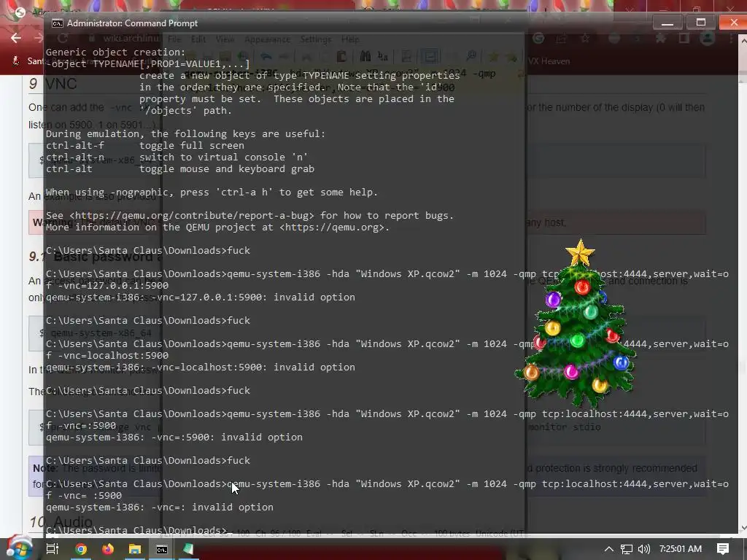Click the '-vnc=127.0.0.1:5900: invalid option' error line
The width and height of the screenshot is (747, 560).
point(201,297)
